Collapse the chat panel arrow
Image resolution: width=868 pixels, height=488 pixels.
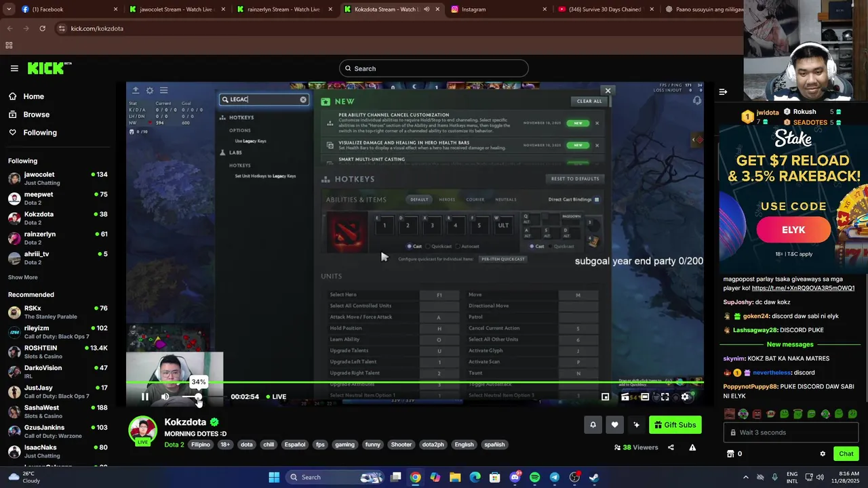(723, 91)
